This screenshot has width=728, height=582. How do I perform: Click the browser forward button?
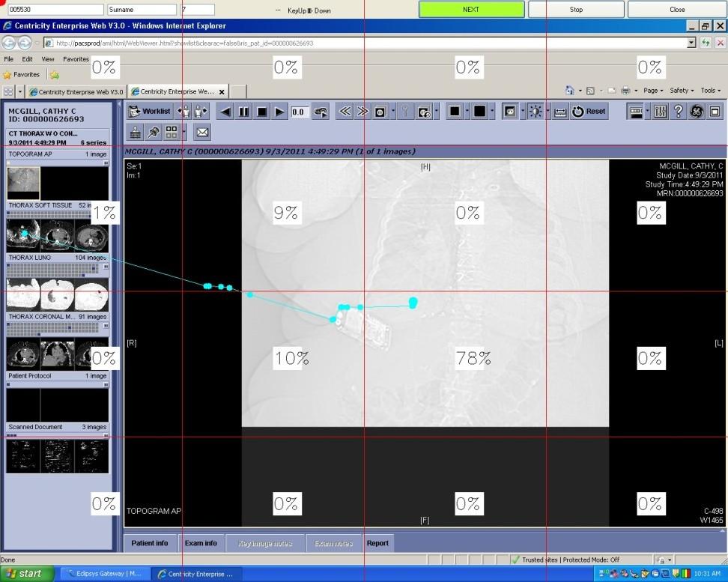[24, 43]
